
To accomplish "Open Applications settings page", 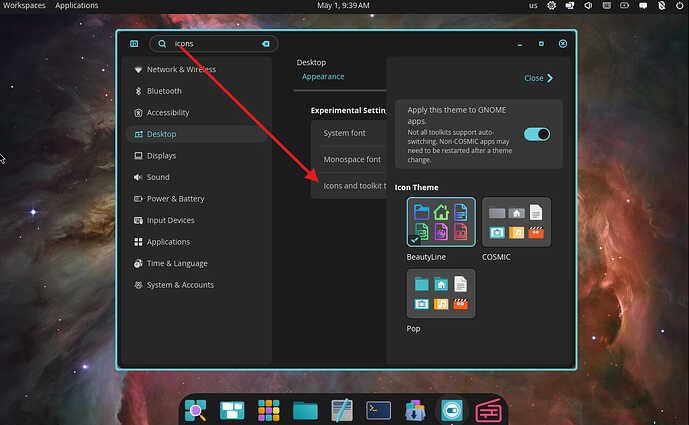I will tap(196, 242).
